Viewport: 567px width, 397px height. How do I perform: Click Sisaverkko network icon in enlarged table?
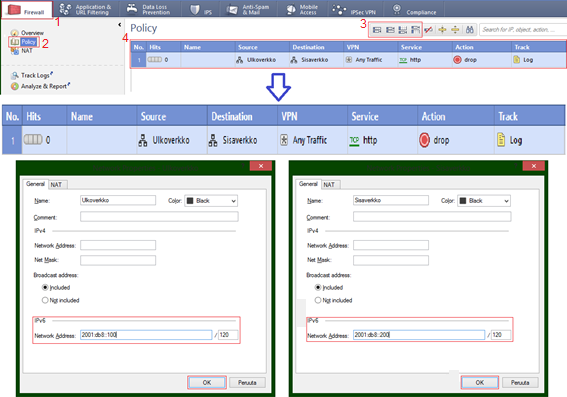[x=213, y=140]
